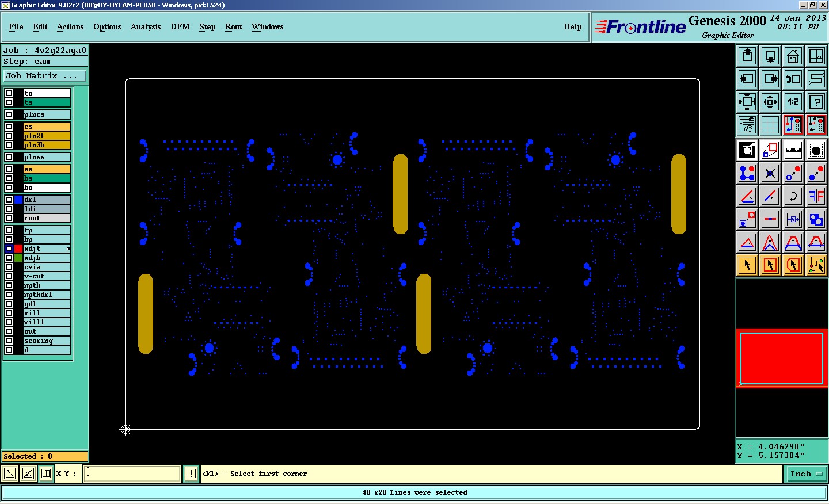Click the pan right arrow icon
The width and height of the screenshot is (829, 504).
pyautogui.click(x=770, y=79)
